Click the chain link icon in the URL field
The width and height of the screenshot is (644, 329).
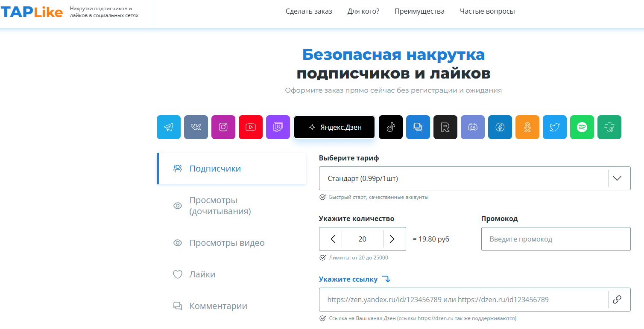coord(617,300)
